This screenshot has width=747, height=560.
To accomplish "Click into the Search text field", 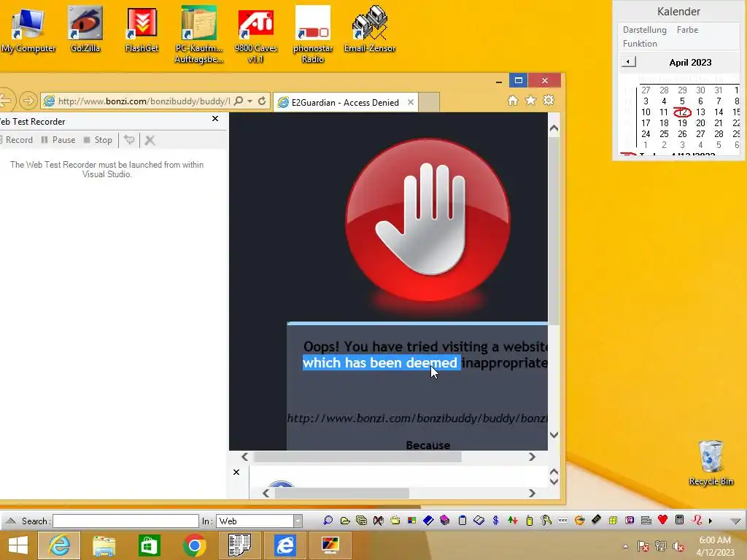I will [125, 521].
